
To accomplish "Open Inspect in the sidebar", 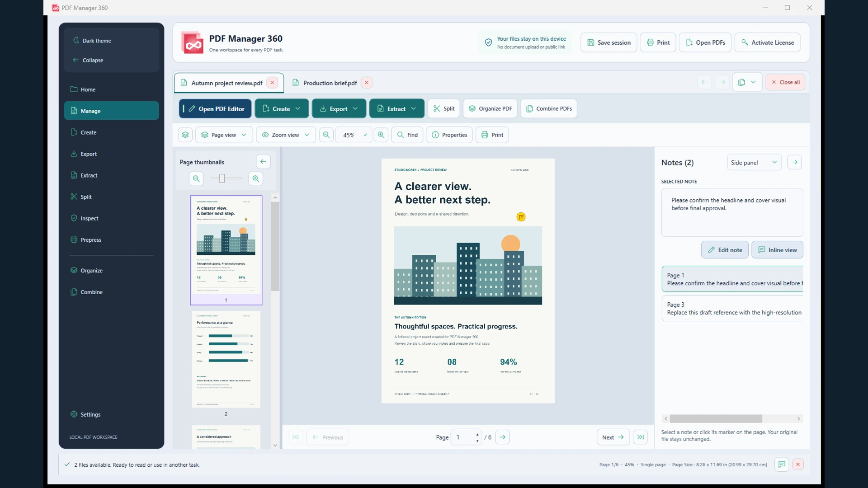I will [x=111, y=218].
